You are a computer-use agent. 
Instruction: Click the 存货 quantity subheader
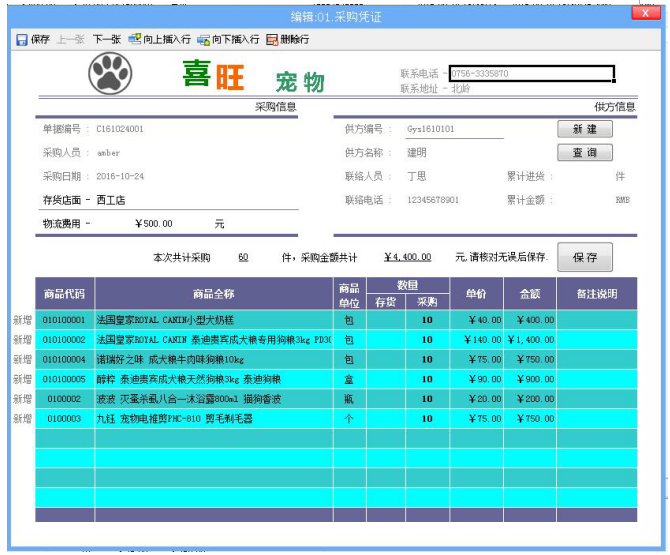[x=386, y=302]
